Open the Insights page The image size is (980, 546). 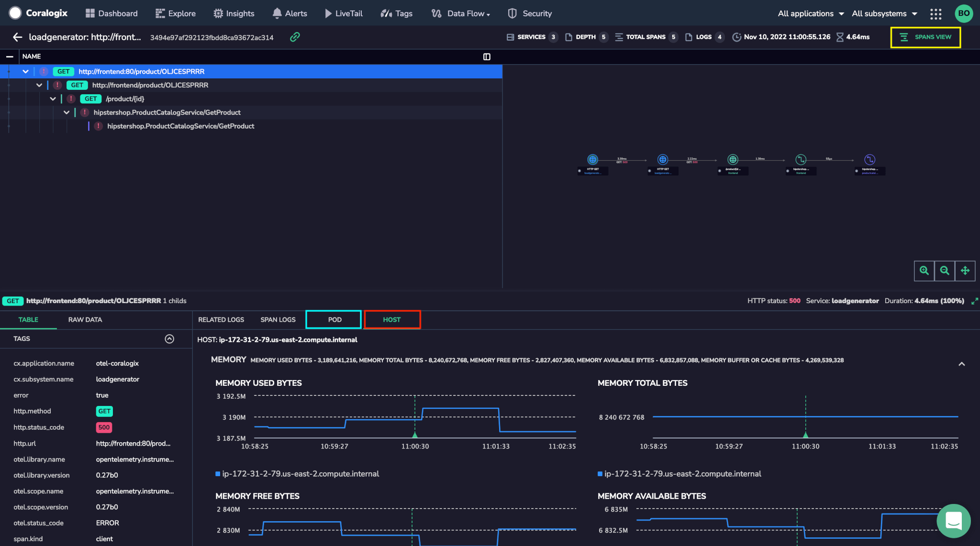click(234, 13)
